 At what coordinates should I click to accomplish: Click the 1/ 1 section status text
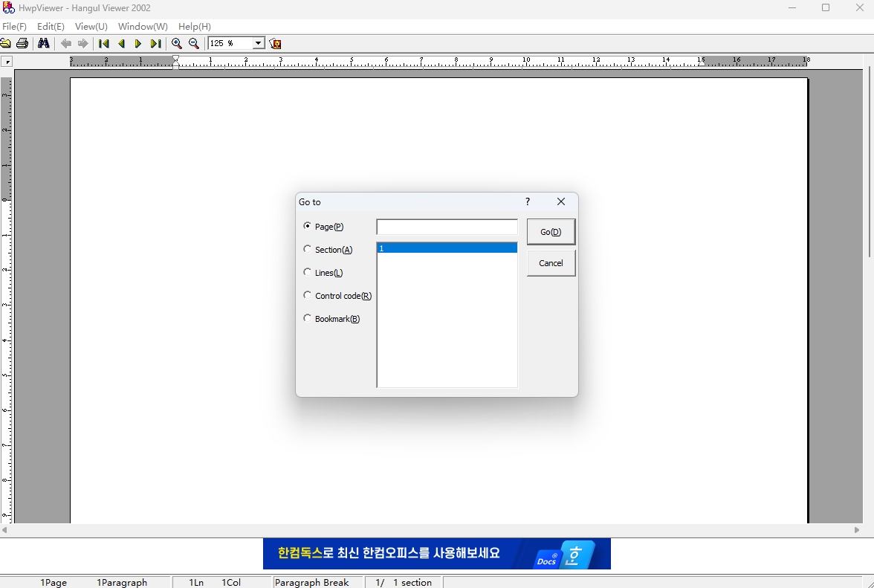coord(404,583)
